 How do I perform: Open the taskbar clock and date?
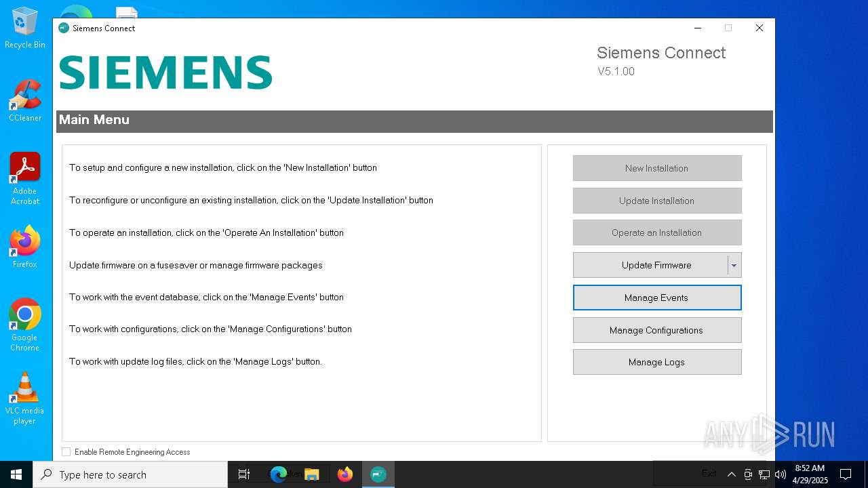click(x=810, y=474)
